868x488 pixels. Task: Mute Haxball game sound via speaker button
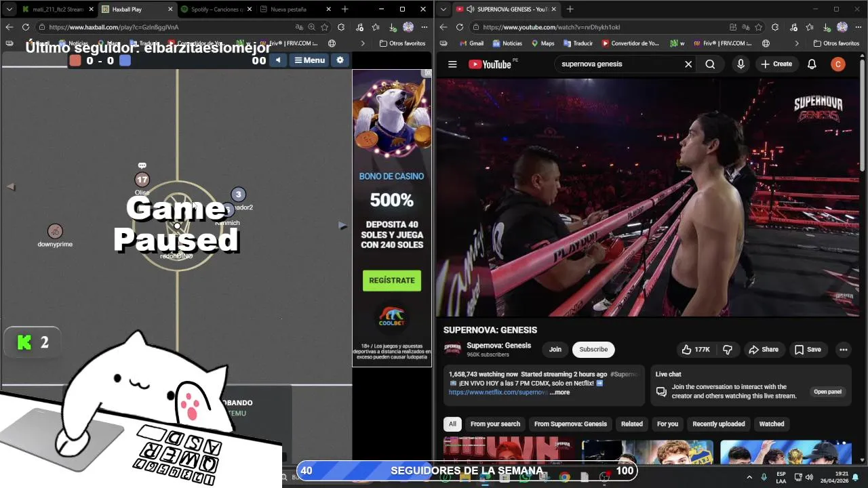(278, 60)
